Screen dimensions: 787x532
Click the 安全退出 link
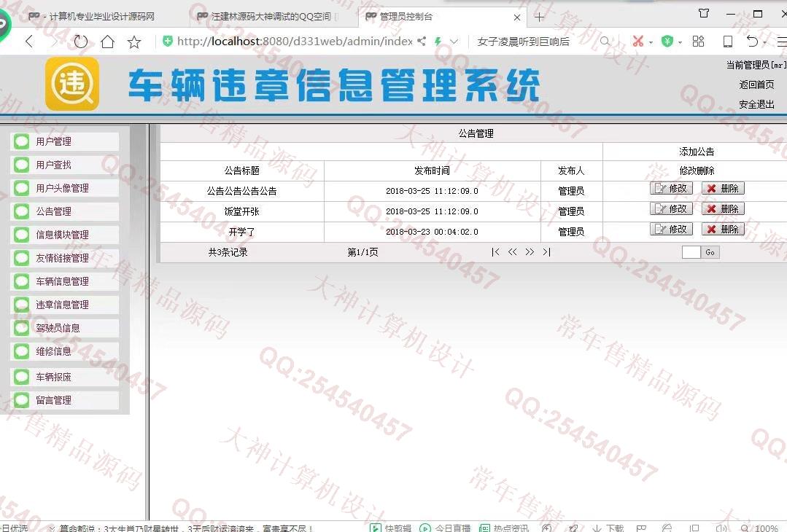tap(756, 104)
